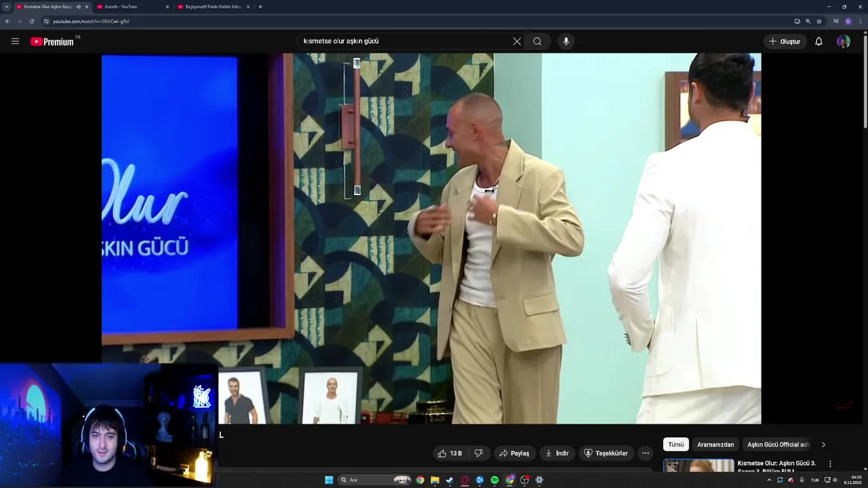
Task: Open the Windows Start menu
Action: coord(329,480)
